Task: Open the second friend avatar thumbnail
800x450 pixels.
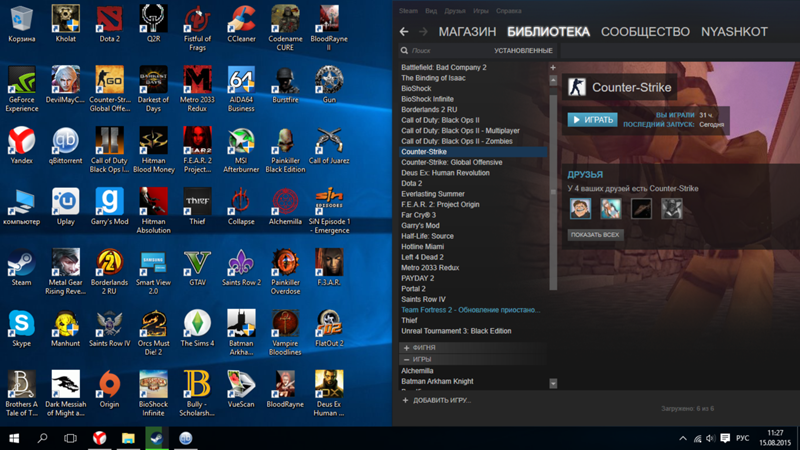Action: pyautogui.click(x=611, y=209)
